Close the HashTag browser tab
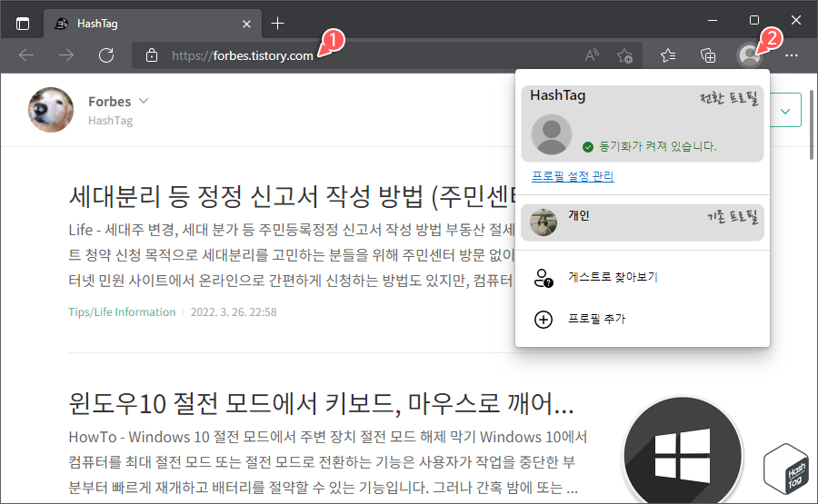The height and width of the screenshot is (504, 818). pos(246,24)
